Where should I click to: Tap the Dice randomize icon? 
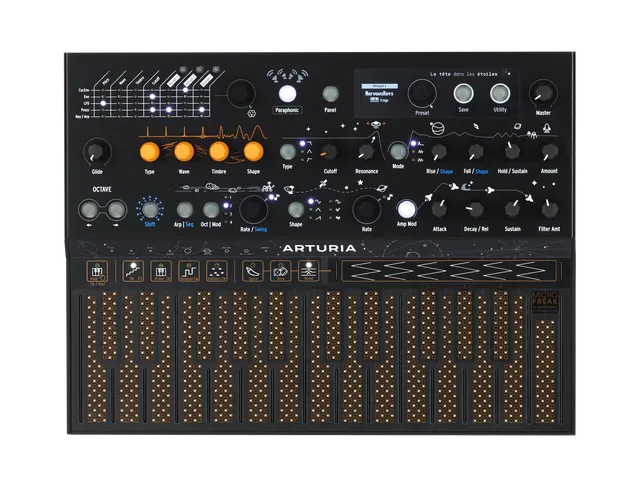[x=281, y=271]
